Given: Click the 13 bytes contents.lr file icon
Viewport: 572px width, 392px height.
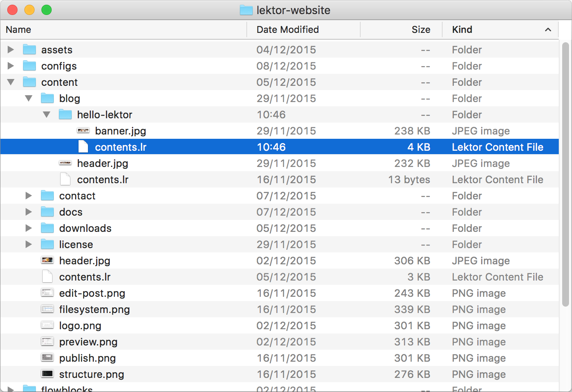Looking at the screenshot, I should 65,179.
